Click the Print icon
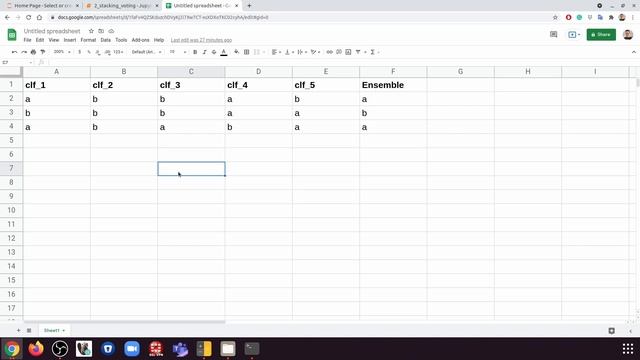The width and height of the screenshot is (640, 360). (x=33, y=52)
